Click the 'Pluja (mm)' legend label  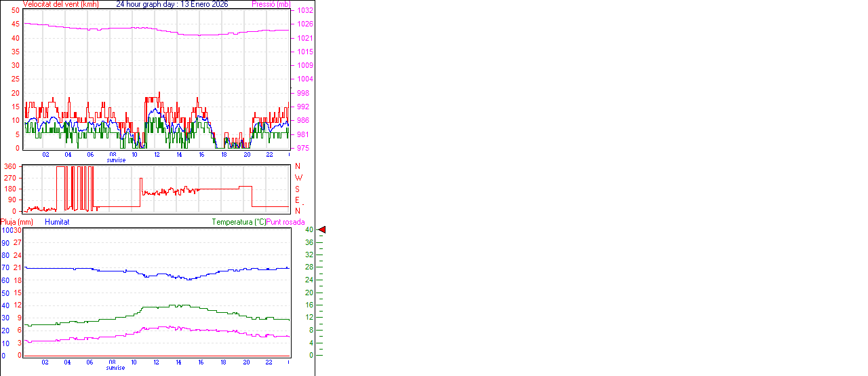17,222
